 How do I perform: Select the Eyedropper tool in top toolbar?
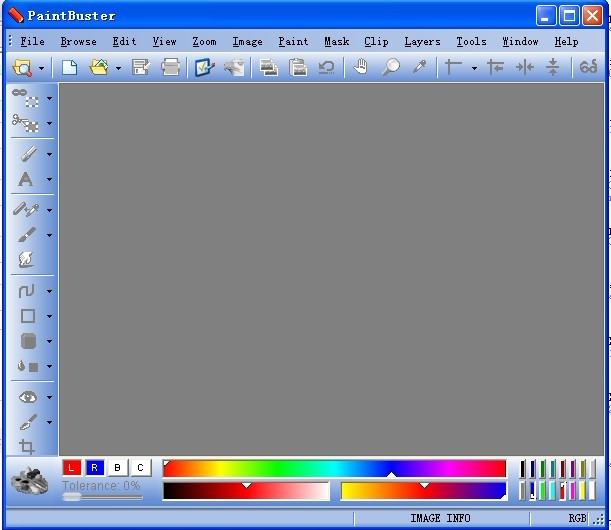point(420,67)
